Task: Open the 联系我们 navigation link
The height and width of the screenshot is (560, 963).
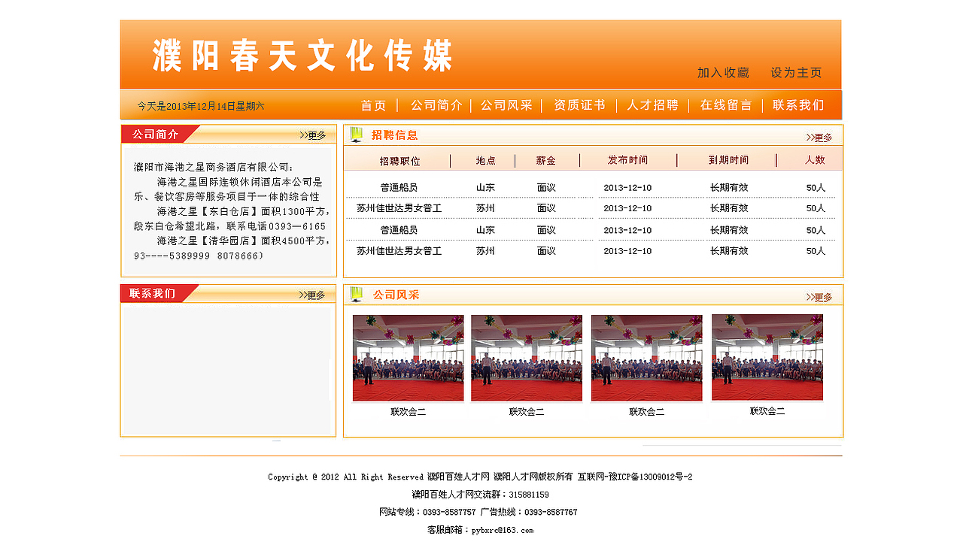Action: [797, 105]
